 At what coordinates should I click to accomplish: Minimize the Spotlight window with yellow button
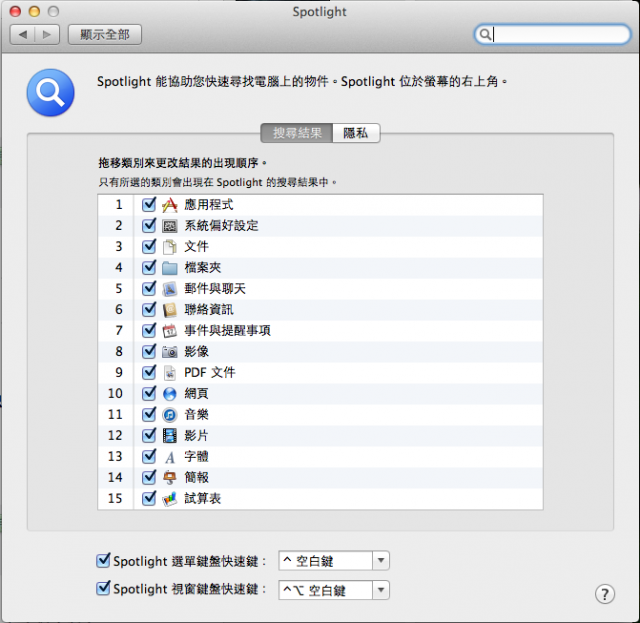tap(34, 11)
